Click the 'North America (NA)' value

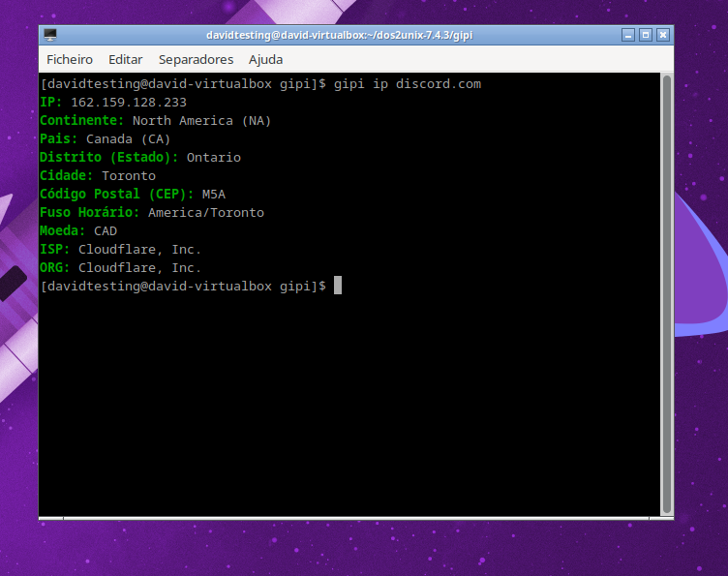pyautogui.click(x=201, y=121)
